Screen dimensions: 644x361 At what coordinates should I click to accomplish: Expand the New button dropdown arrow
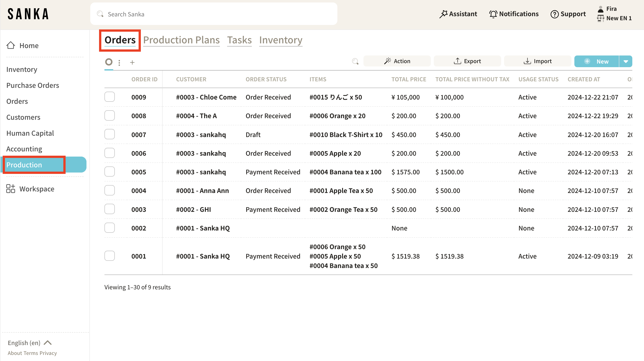626,61
